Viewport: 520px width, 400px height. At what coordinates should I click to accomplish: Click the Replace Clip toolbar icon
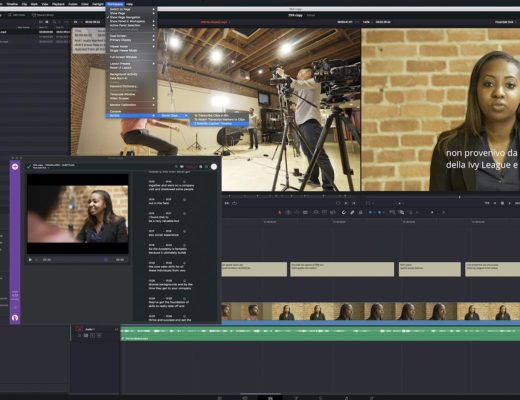click(333, 212)
